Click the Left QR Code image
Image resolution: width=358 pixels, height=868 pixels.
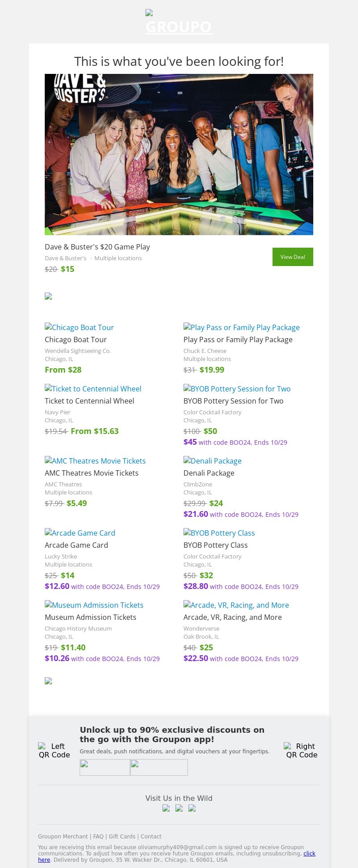click(x=54, y=750)
